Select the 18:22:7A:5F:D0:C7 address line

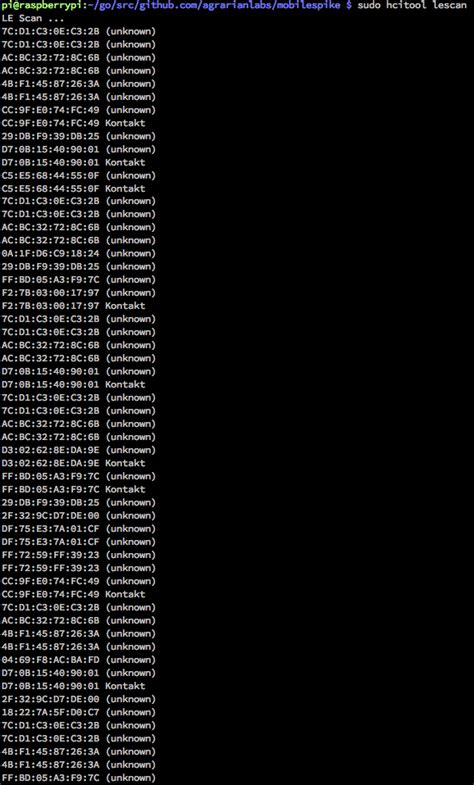(79, 712)
